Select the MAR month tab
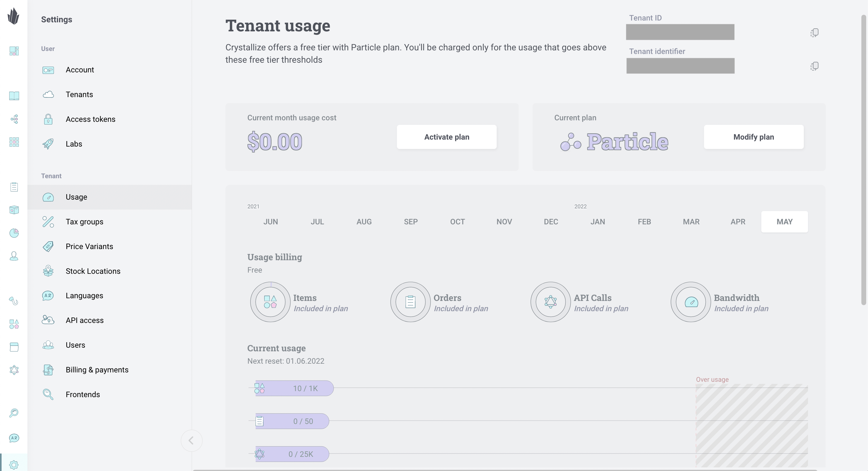Screen dimensions: 868x471 tap(691, 222)
